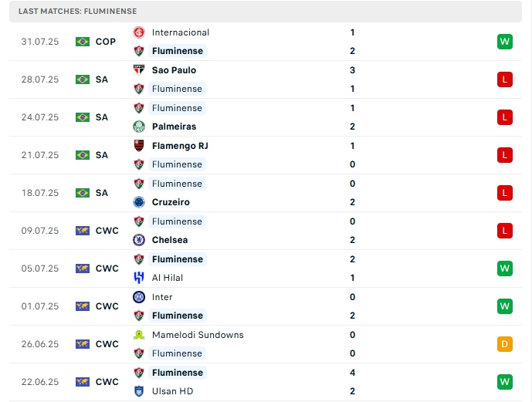The height and width of the screenshot is (402, 532).
Task: Click the Palmeiras green crest icon
Action: click(x=139, y=127)
